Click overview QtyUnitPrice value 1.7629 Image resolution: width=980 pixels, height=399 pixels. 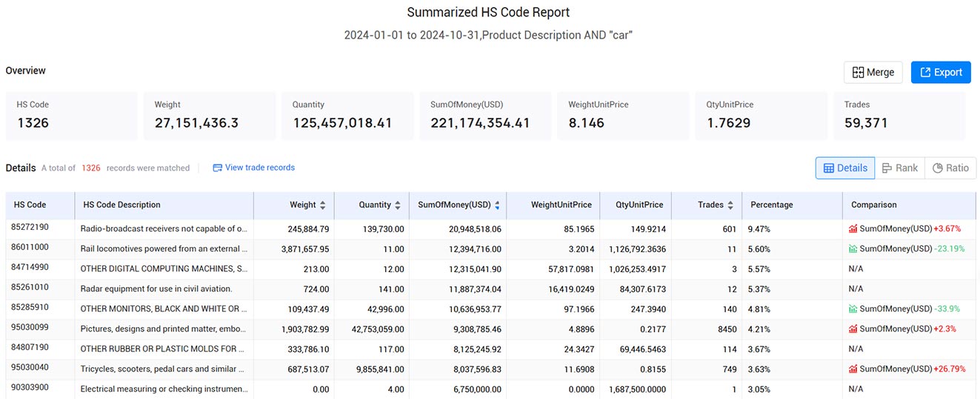pyautogui.click(x=728, y=123)
